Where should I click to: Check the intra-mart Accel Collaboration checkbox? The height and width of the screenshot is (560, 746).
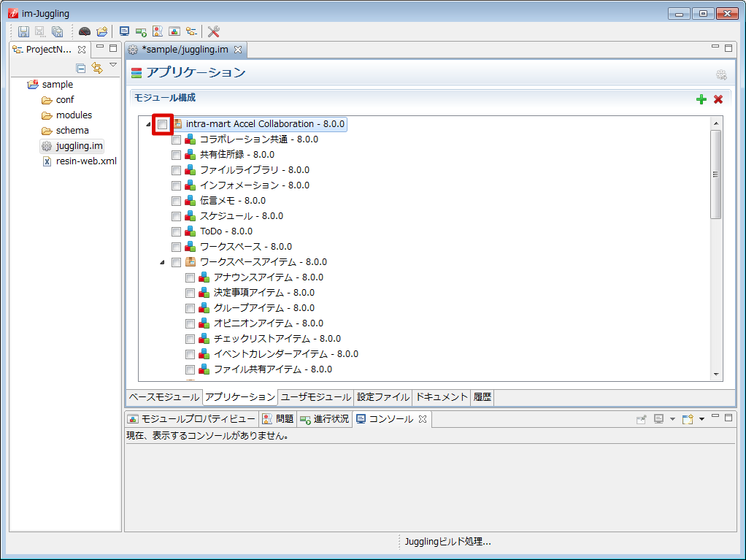pos(162,124)
